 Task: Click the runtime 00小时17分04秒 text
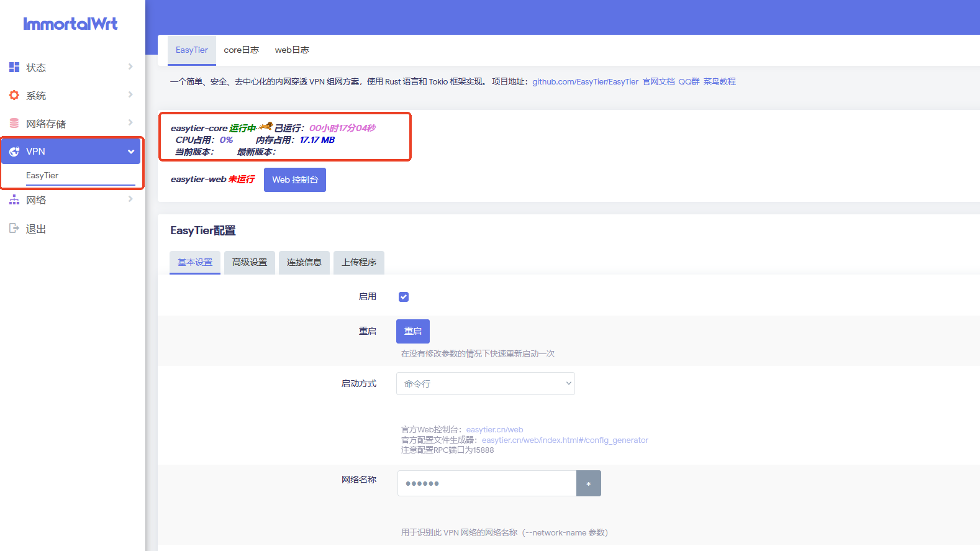pyautogui.click(x=342, y=128)
